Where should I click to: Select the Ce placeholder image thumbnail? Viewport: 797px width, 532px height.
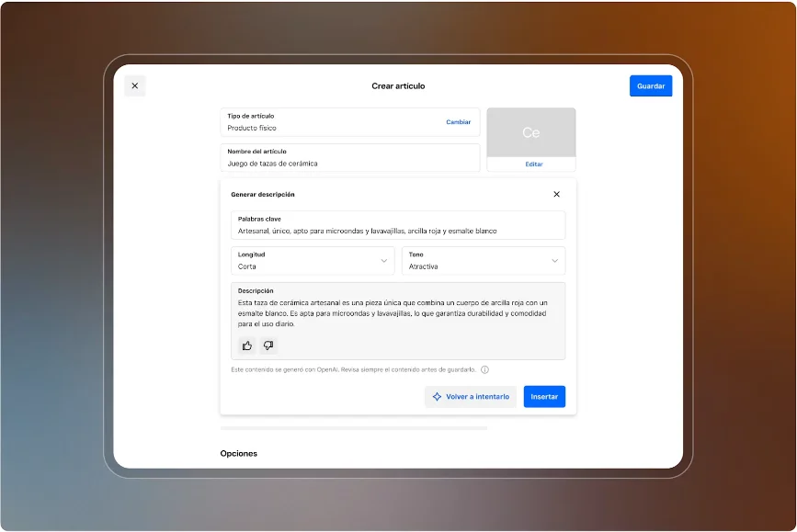(531, 132)
